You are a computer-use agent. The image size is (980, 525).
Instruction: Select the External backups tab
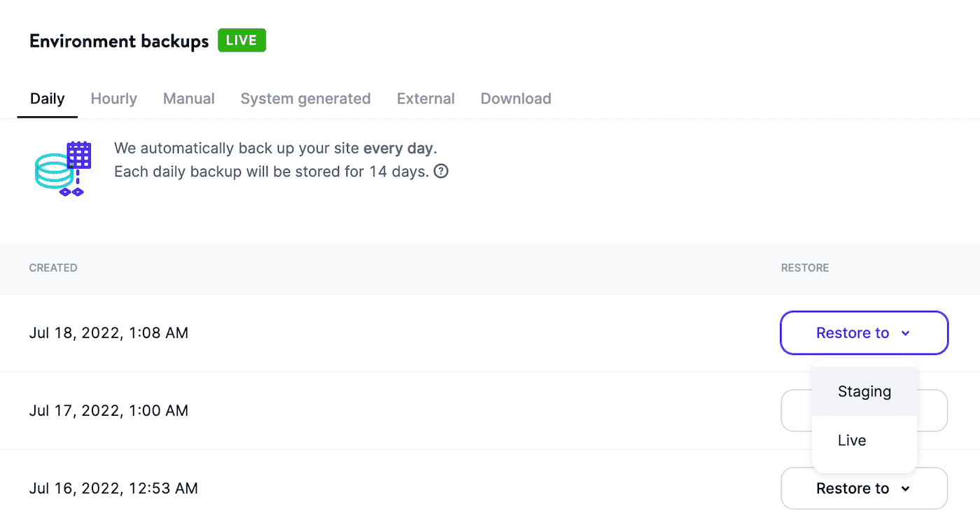[x=426, y=99]
